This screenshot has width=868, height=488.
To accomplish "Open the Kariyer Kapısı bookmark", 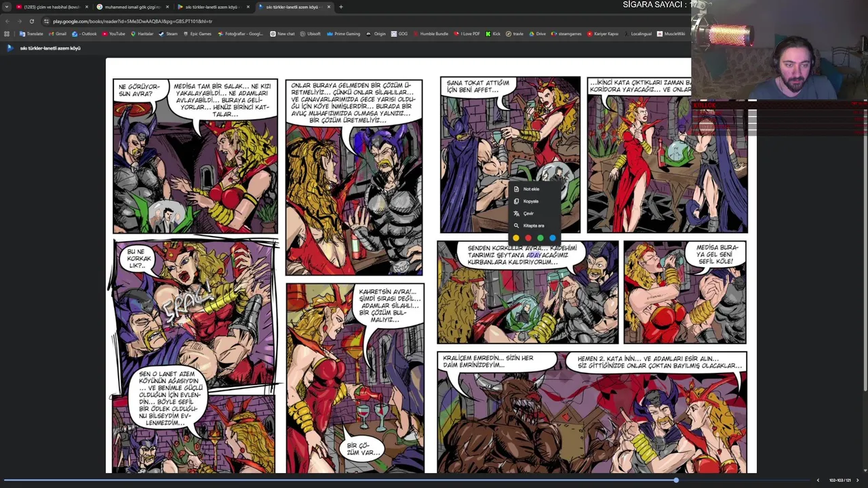I will [603, 34].
